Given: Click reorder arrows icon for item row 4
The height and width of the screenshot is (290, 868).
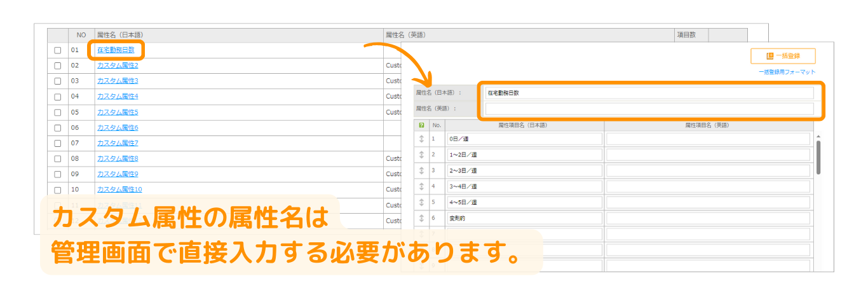Looking at the screenshot, I should 421,186.
